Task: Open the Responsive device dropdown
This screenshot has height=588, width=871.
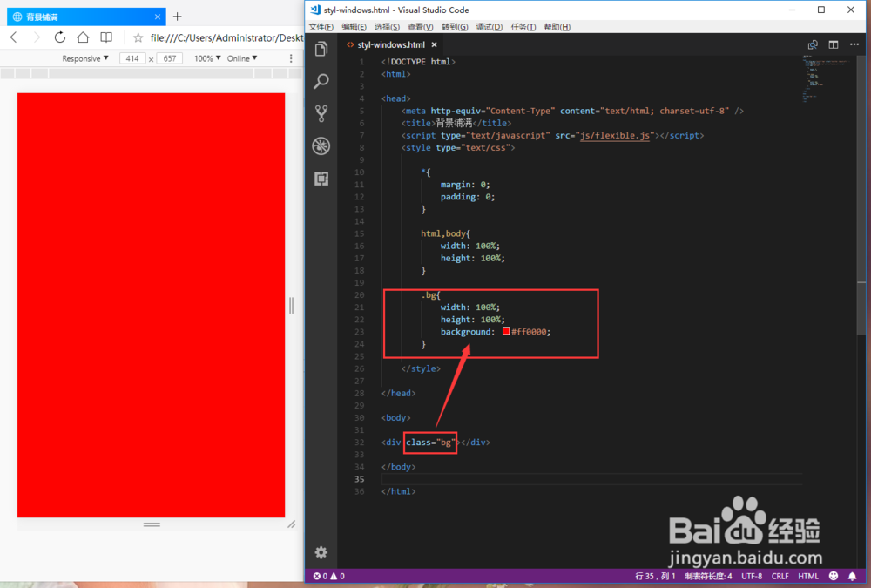Action: (85, 58)
